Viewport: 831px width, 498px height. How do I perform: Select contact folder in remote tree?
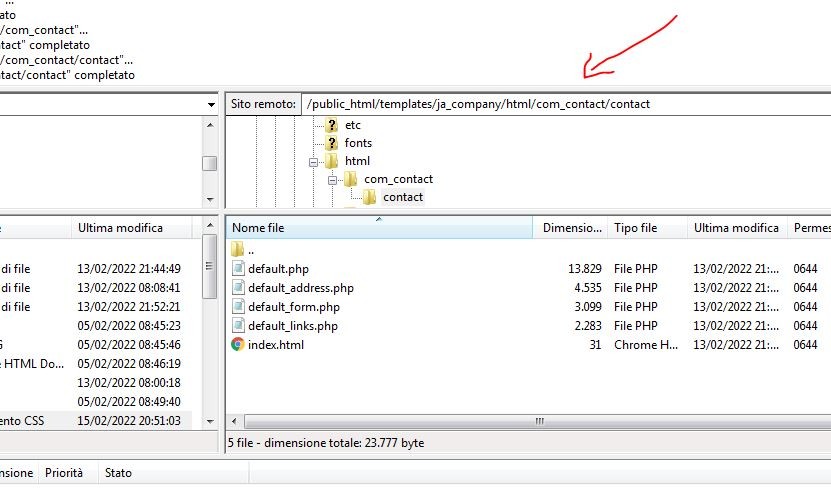click(x=403, y=197)
